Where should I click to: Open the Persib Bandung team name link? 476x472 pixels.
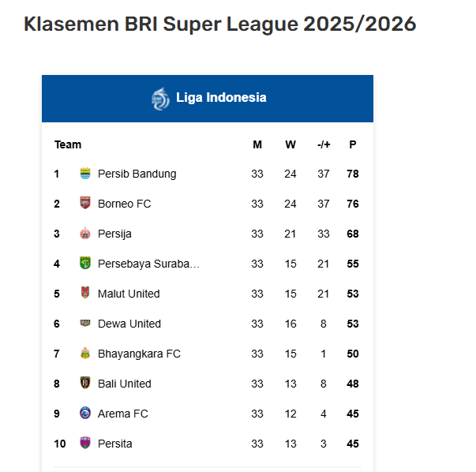137,174
